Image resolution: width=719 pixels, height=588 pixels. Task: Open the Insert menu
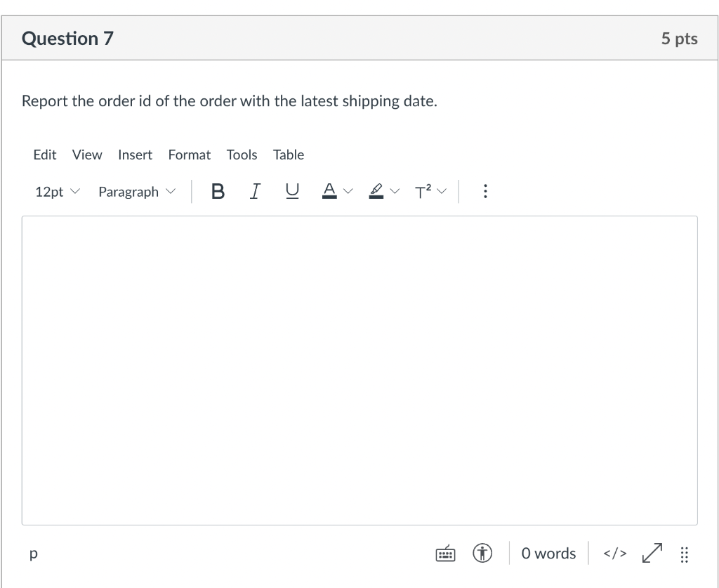point(135,155)
